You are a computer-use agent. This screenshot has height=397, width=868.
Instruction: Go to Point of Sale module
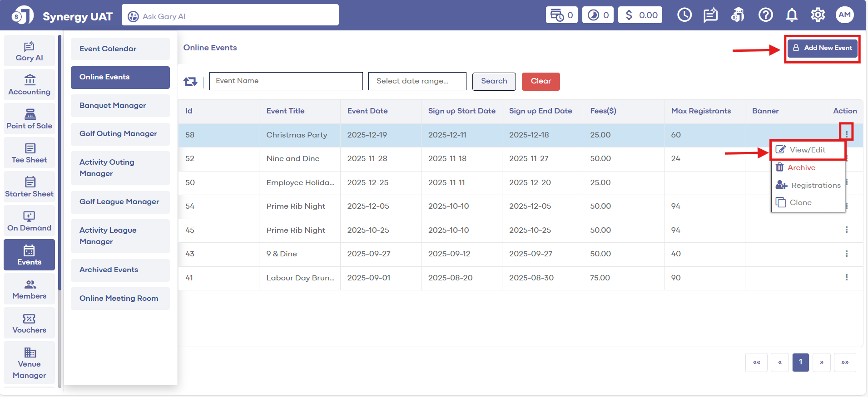tap(30, 119)
